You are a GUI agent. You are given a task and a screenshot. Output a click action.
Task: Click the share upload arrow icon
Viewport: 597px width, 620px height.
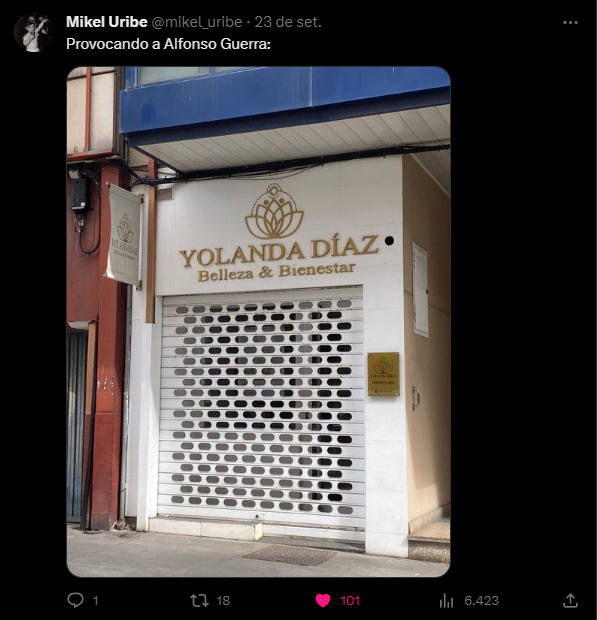coord(570,600)
